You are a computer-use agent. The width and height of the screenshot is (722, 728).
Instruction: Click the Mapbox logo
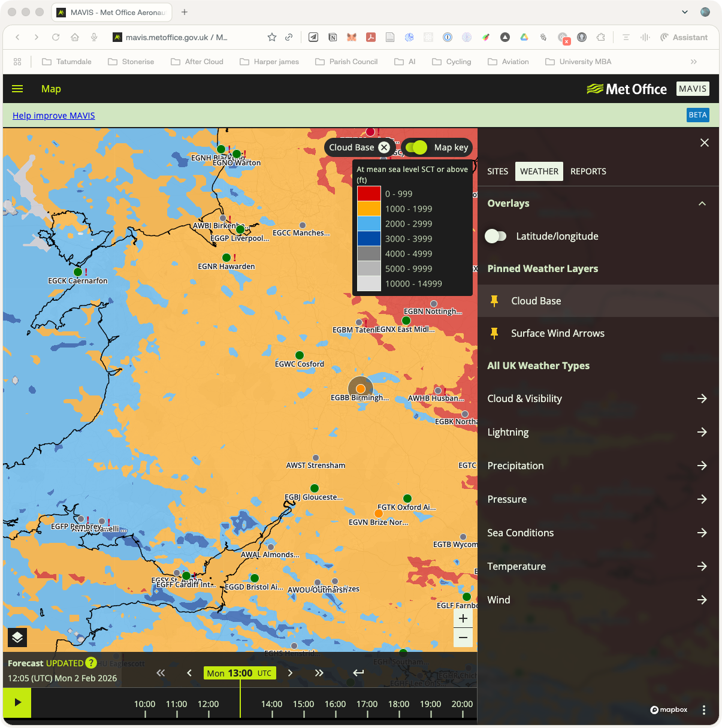coord(669,710)
